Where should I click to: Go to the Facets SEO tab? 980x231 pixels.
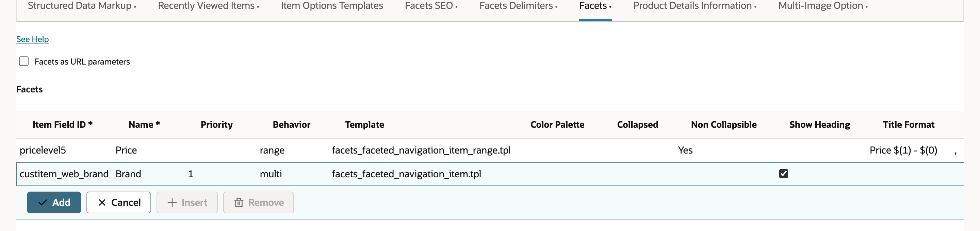click(x=431, y=6)
